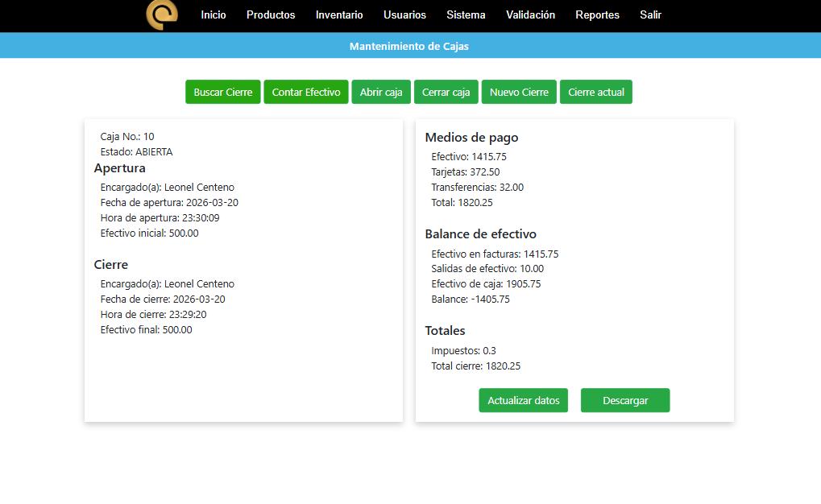This screenshot has width=821, height=504.
Task: Click the Mantenimiento de Cajas title
Action: point(409,46)
